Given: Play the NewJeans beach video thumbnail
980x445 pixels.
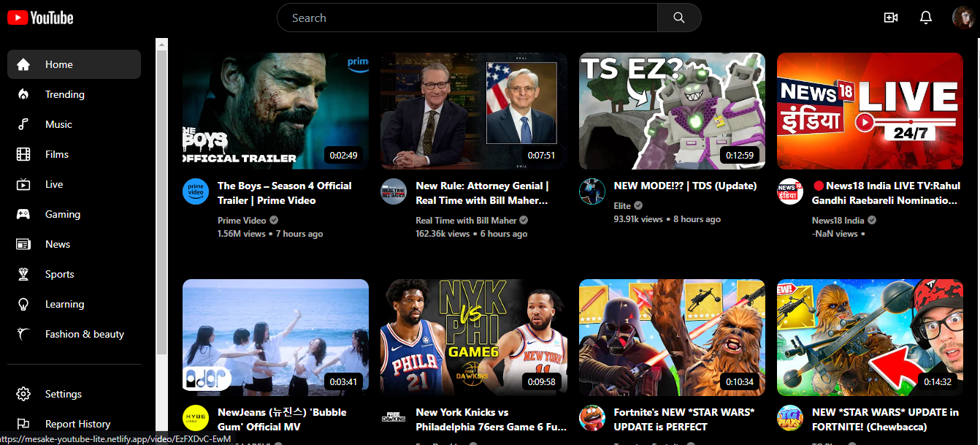Looking at the screenshot, I should (275, 338).
